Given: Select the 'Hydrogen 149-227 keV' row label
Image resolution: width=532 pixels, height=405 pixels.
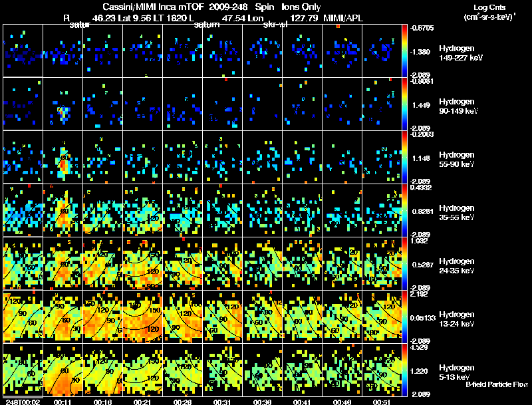Looking at the screenshot, I should [461, 53].
